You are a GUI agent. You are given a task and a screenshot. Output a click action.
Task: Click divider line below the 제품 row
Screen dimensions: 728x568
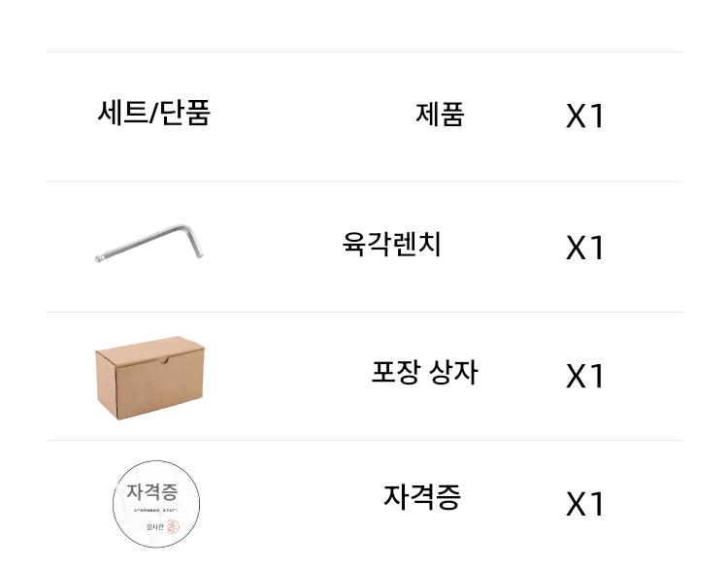(364, 182)
